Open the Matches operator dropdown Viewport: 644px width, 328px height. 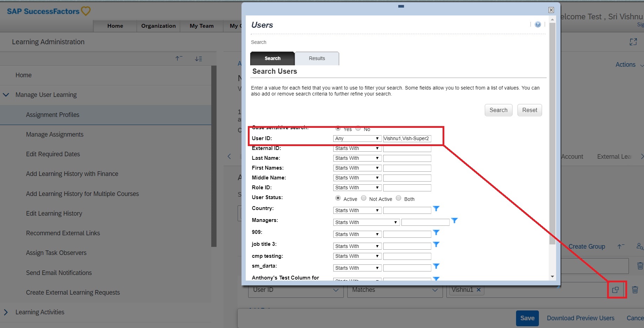395,290
